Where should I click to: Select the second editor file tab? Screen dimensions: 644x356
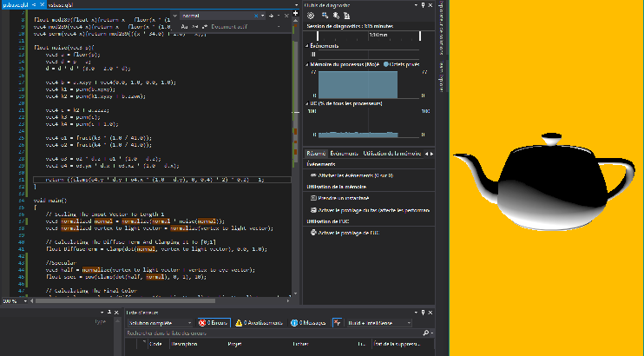[61, 5]
